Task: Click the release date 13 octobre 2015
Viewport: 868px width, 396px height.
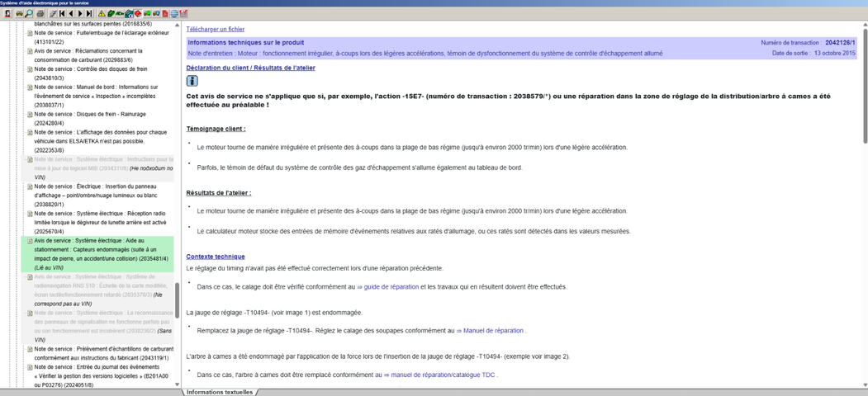Action: (834, 54)
